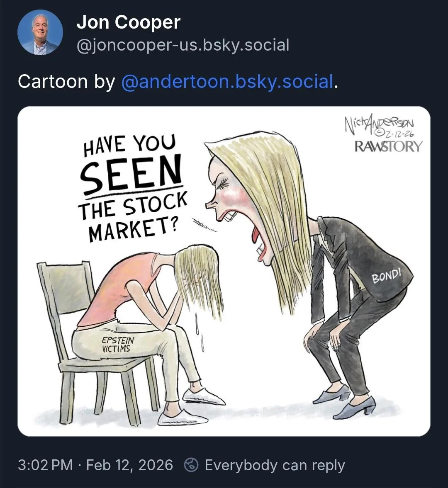The width and height of the screenshot is (448, 488).
Task: Click the reply settings icon beside the date
Action: (191, 465)
